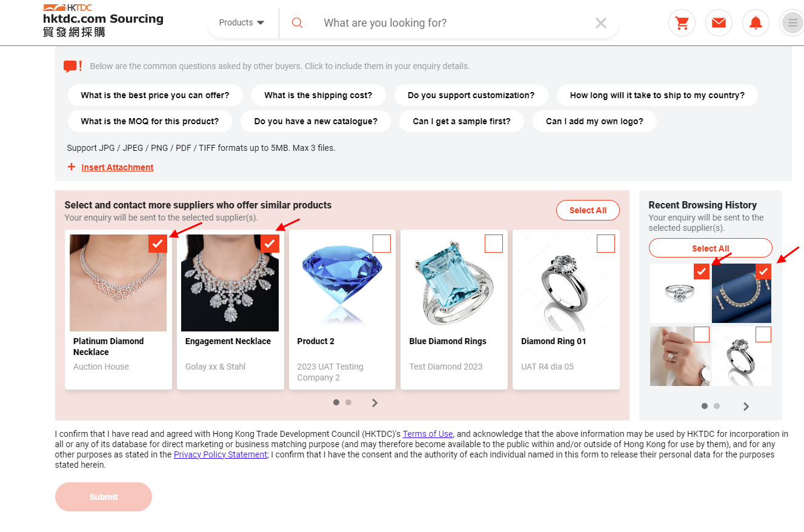Expand the Products category dropdown
Screen dimensions: 804x532
tap(242, 23)
